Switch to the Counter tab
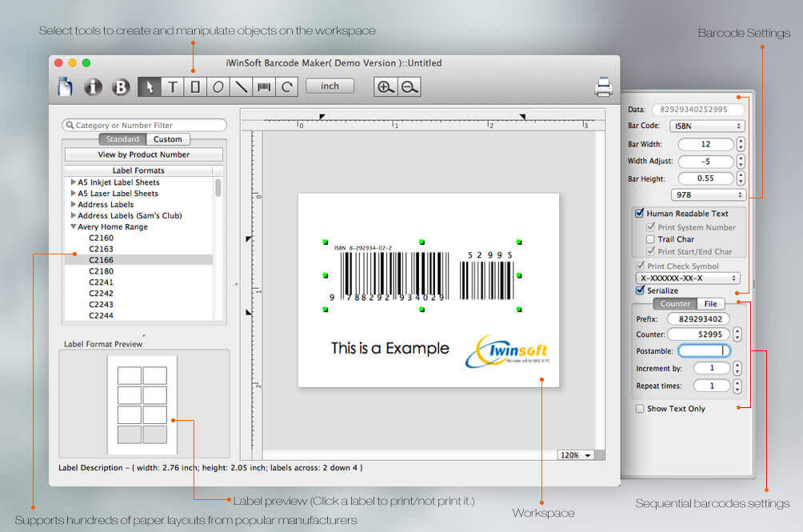 pyautogui.click(x=675, y=304)
